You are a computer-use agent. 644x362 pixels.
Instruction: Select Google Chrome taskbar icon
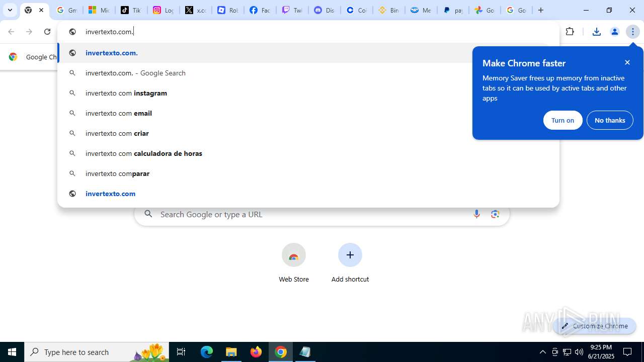[281, 352]
